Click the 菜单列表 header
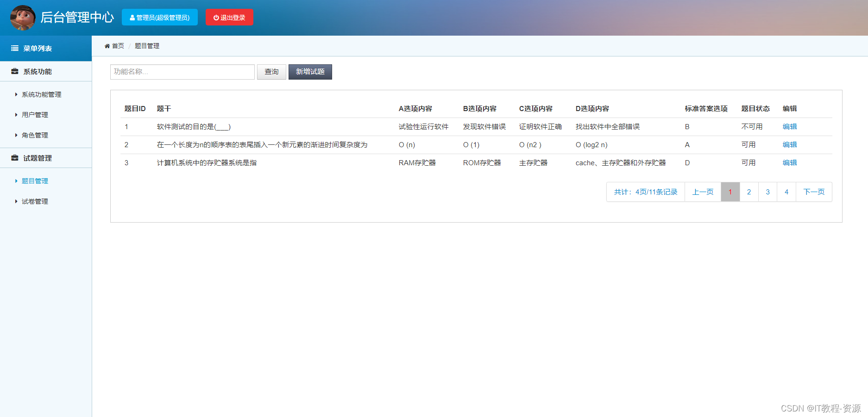 [x=46, y=49]
